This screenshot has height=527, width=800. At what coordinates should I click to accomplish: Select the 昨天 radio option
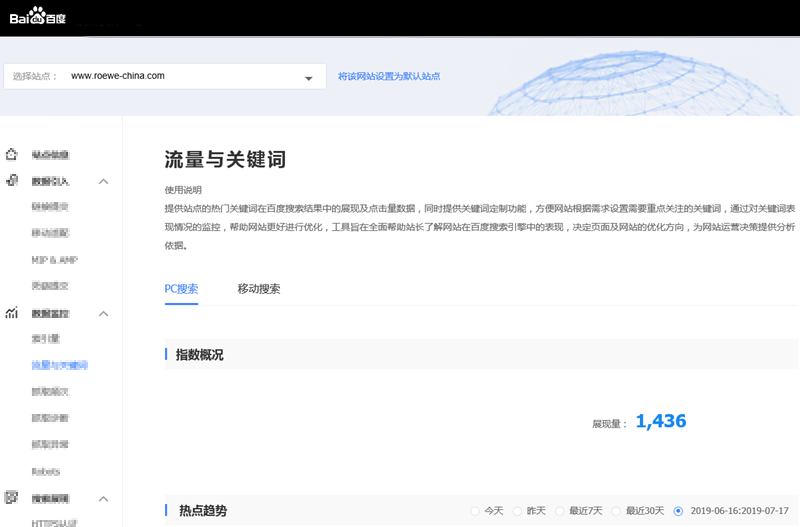pos(518,511)
